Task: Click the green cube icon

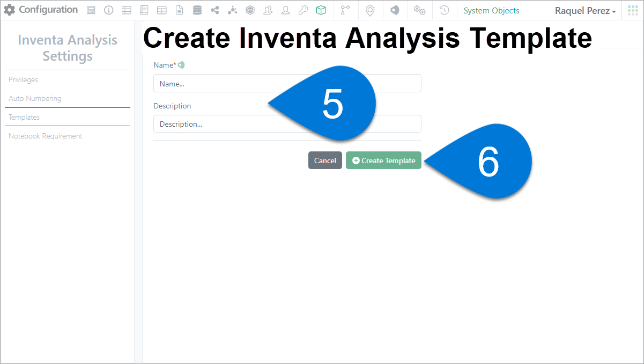Action: (321, 10)
